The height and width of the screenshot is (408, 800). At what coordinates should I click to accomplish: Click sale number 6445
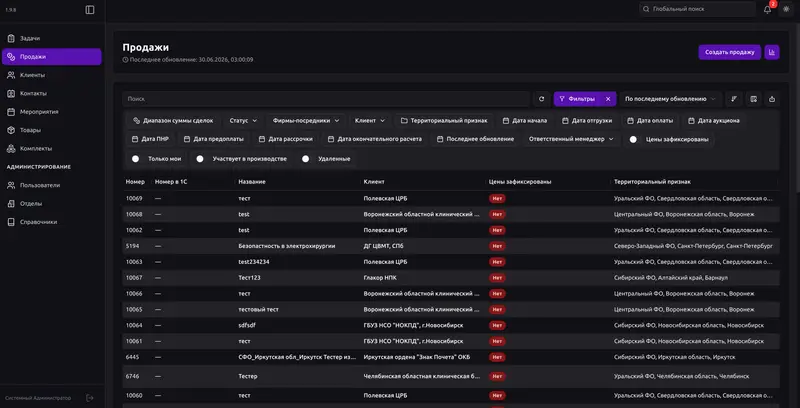(x=132, y=357)
